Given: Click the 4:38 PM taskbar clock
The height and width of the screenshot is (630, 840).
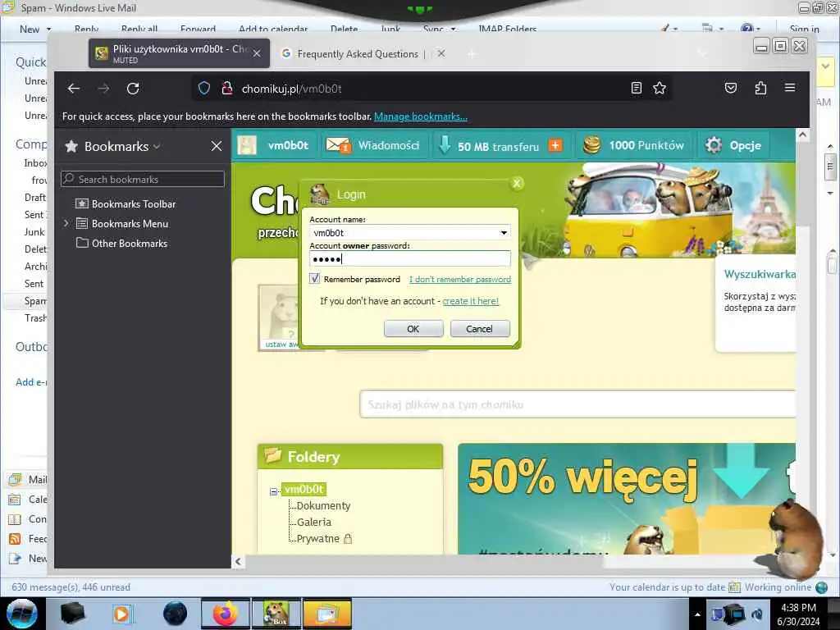Looking at the screenshot, I should tap(798, 614).
